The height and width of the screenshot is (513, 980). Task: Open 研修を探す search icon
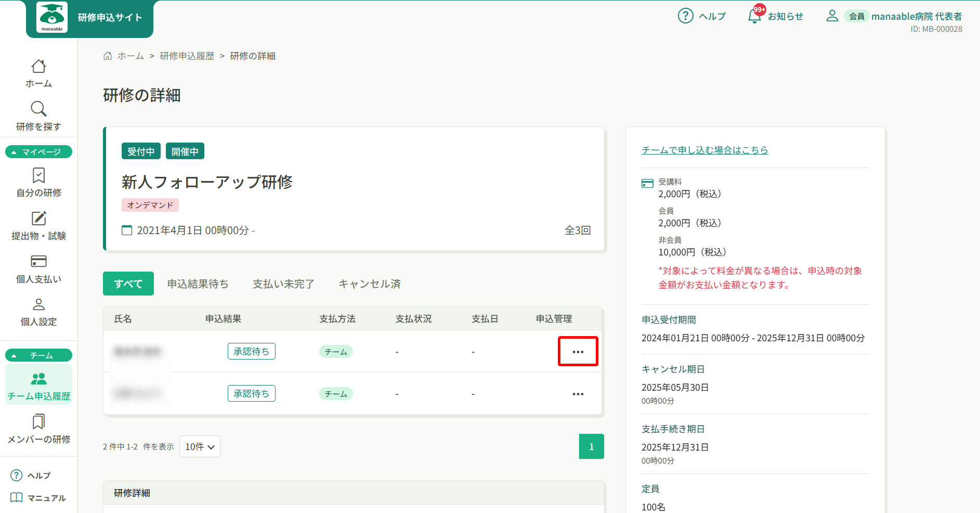point(38,109)
